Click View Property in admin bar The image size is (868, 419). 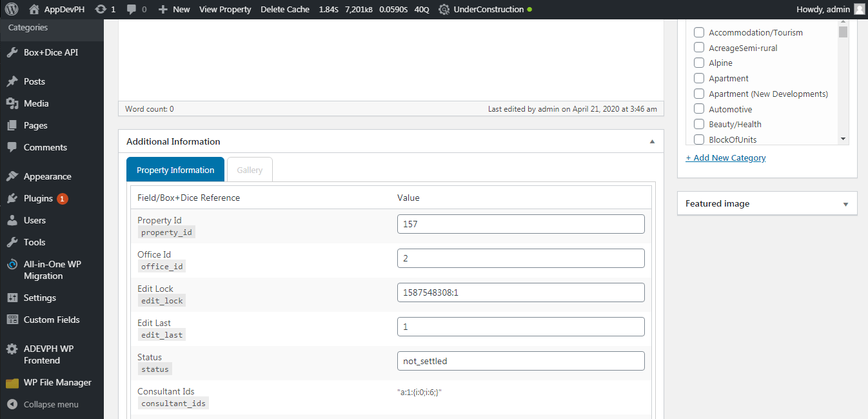pos(225,10)
